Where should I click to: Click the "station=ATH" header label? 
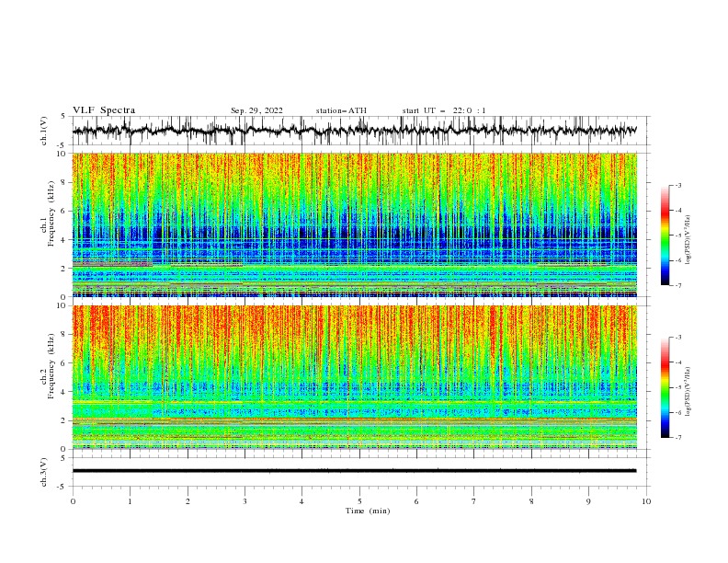(x=341, y=110)
